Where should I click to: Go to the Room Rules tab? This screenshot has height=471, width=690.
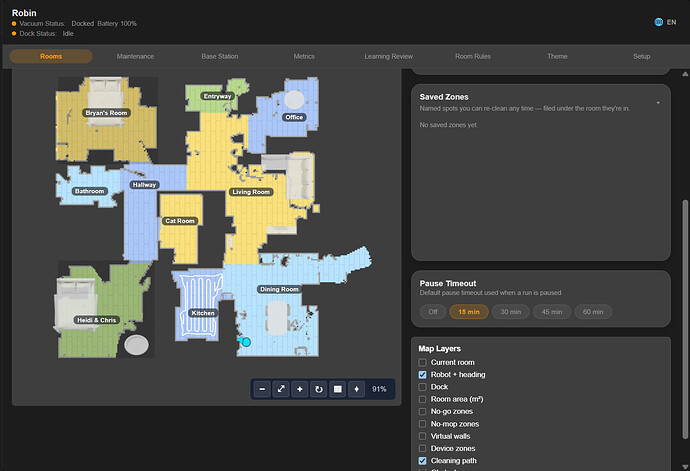point(473,56)
